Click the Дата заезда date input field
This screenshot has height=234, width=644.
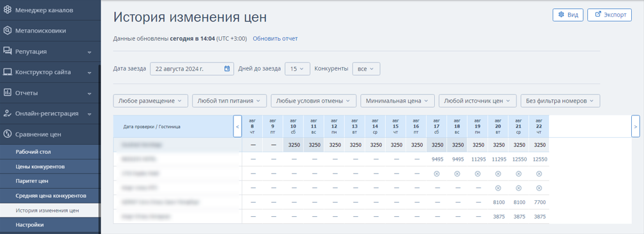pyautogui.click(x=192, y=69)
